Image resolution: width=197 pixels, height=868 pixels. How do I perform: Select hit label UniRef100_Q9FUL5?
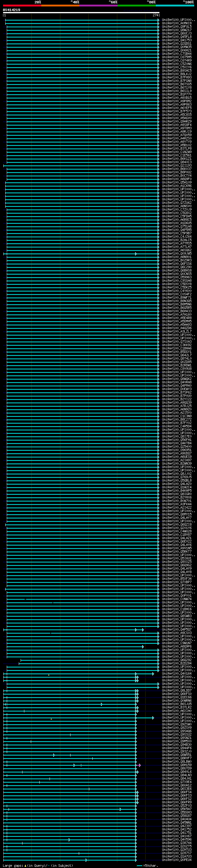pos(177,26)
